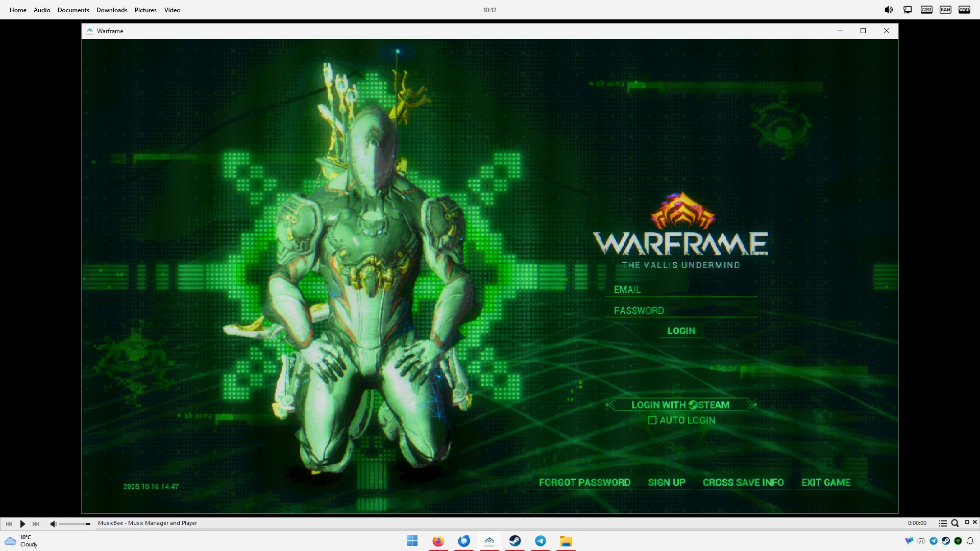Select Exit Game option
The height and width of the screenshot is (551, 980).
pyautogui.click(x=825, y=483)
